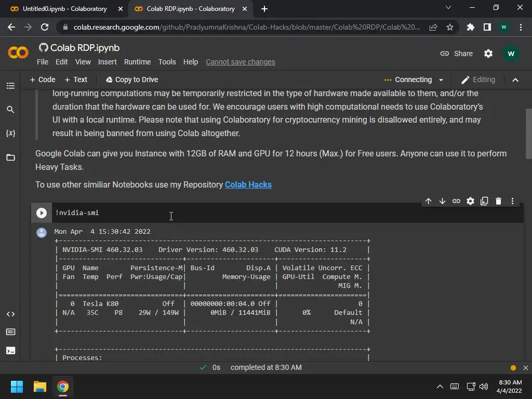Open notebook settings gear icon

click(488, 54)
